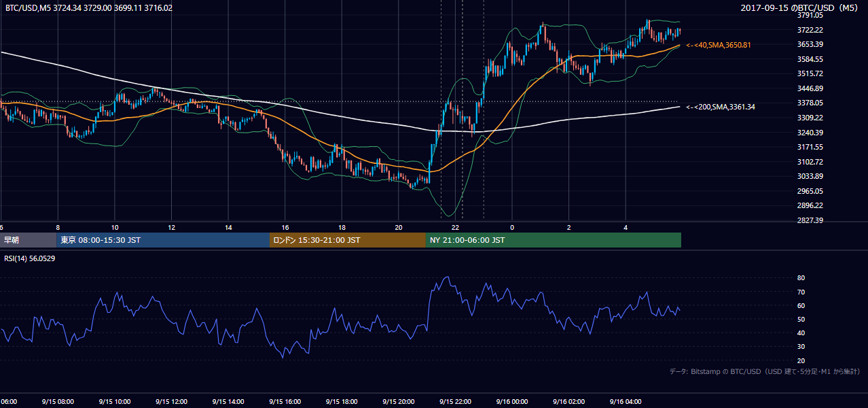The height and width of the screenshot is (408, 868).
Task: Click the 9/15 14:00 date label
Action: point(228,402)
